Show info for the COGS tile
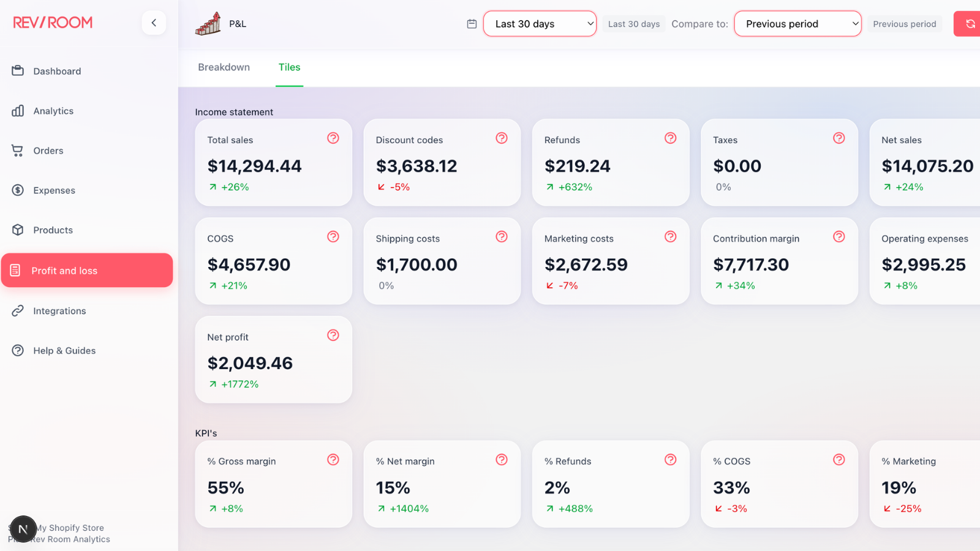 [x=333, y=237]
